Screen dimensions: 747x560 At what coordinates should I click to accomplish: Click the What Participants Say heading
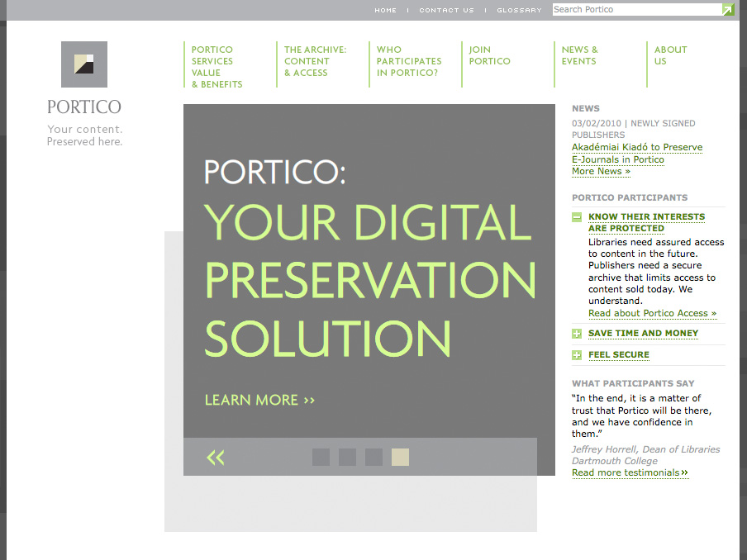[633, 383]
